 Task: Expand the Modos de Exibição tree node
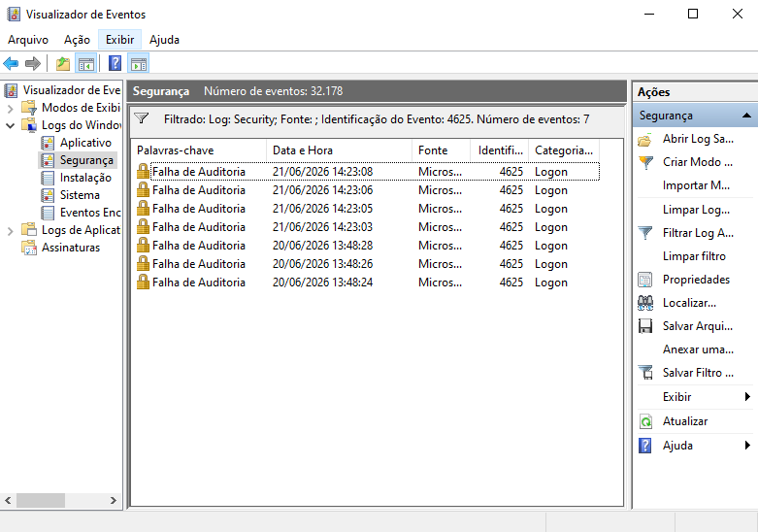point(10,108)
